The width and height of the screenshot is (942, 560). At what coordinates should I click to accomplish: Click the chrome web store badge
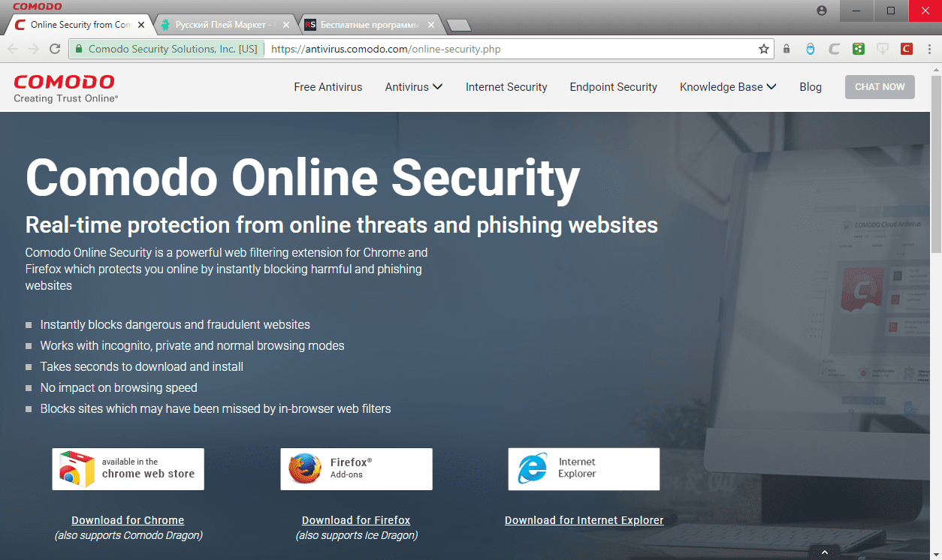(128, 469)
